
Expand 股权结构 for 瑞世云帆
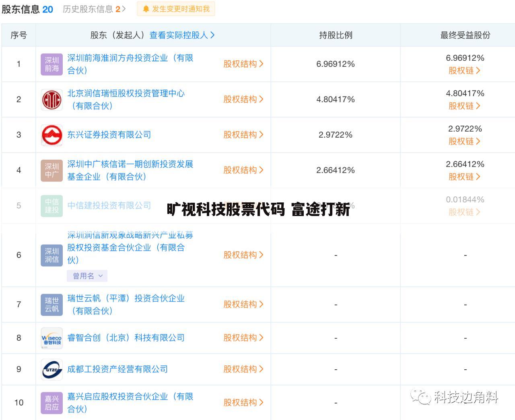coord(243,305)
